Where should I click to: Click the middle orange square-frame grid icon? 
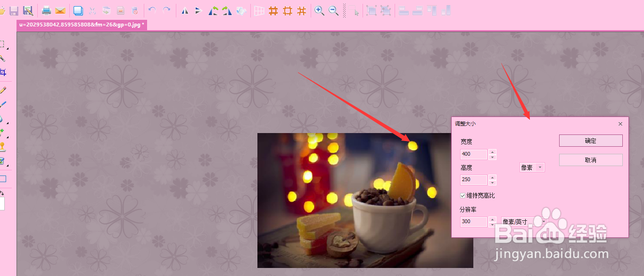287,10
